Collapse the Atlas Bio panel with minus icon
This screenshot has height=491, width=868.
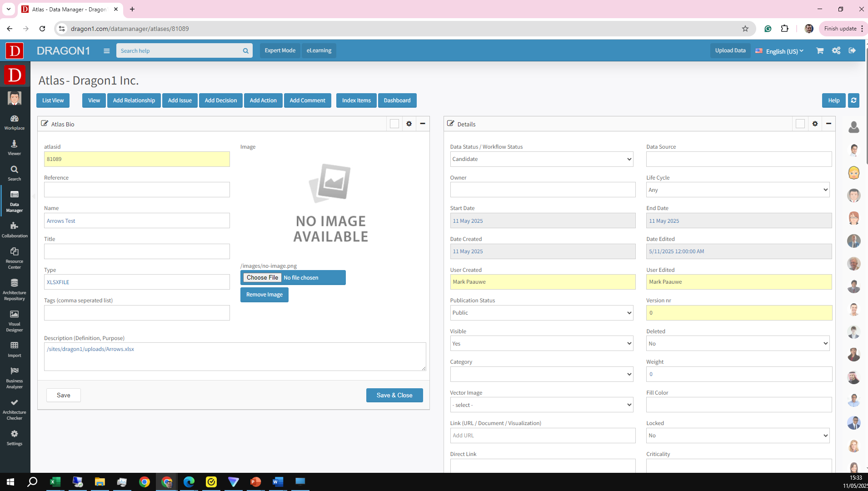point(423,124)
